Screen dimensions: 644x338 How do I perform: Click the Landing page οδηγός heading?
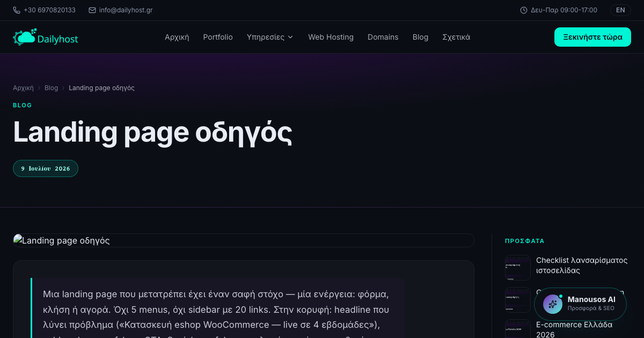(152, 132)
